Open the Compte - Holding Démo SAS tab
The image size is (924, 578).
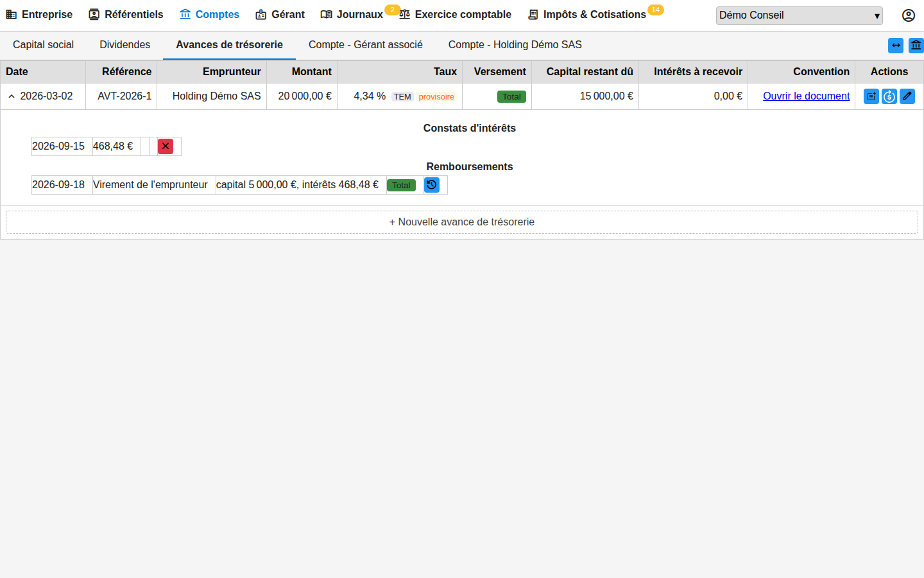tap(515, 45)
